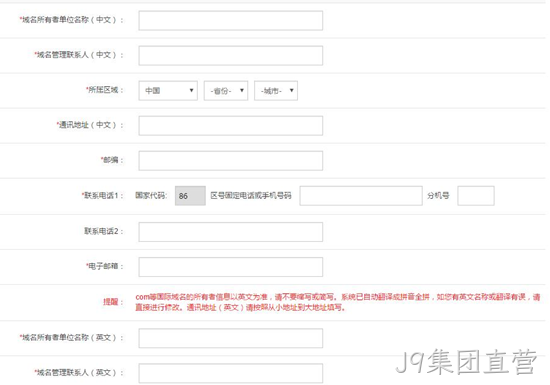
Task: Click the 域名所有者单位名称（中文） input field
Action: tap(230, 20)
